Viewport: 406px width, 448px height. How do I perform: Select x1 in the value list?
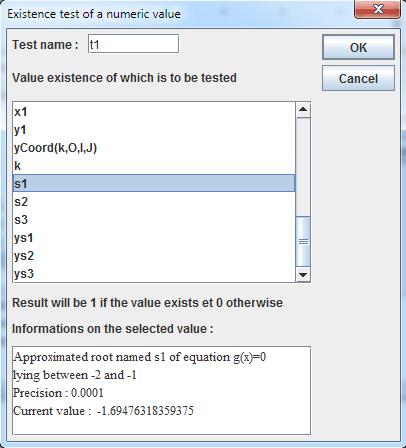154,112
